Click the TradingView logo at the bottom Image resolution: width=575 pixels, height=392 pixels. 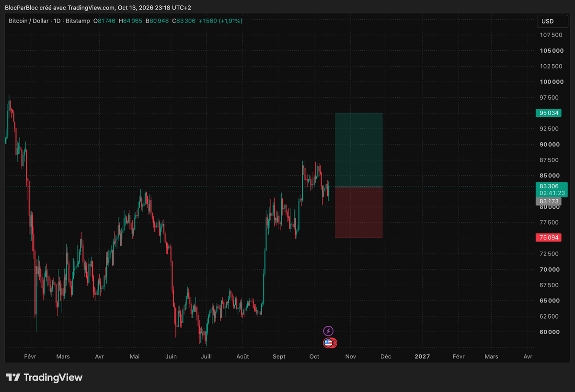[x=44, y=378]
